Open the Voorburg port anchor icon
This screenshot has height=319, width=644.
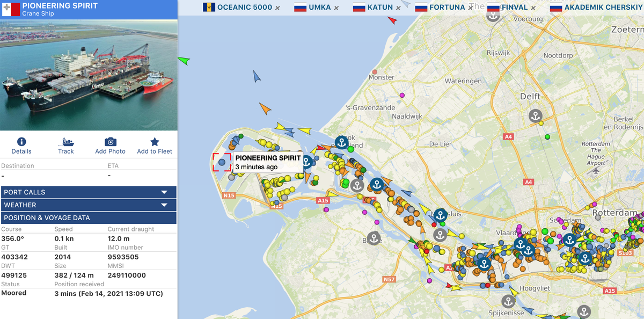coord(493,15)
